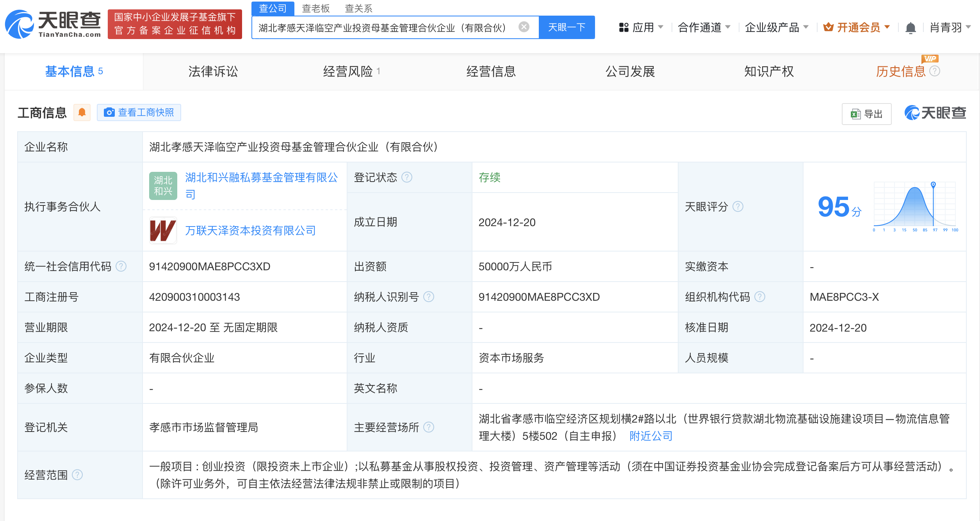Click the organization code MAE8PCC3-X
This screenshot has width=980, height=521.
click(844, 297)
